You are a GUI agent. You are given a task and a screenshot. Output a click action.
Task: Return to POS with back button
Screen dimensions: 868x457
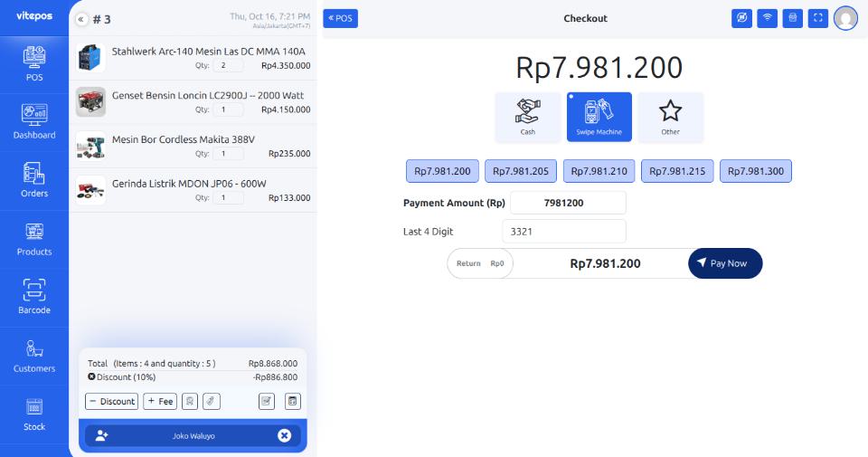[341, 18]
